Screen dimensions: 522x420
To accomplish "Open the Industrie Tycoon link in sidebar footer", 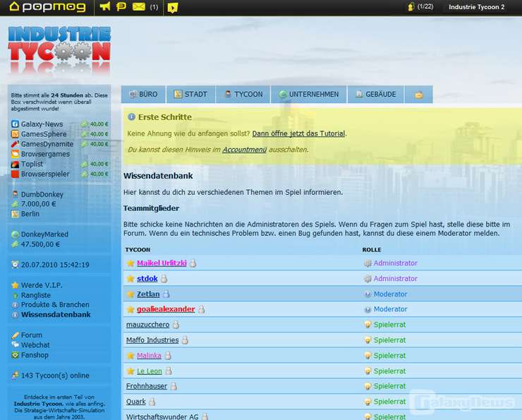I will tap(38, 404).
